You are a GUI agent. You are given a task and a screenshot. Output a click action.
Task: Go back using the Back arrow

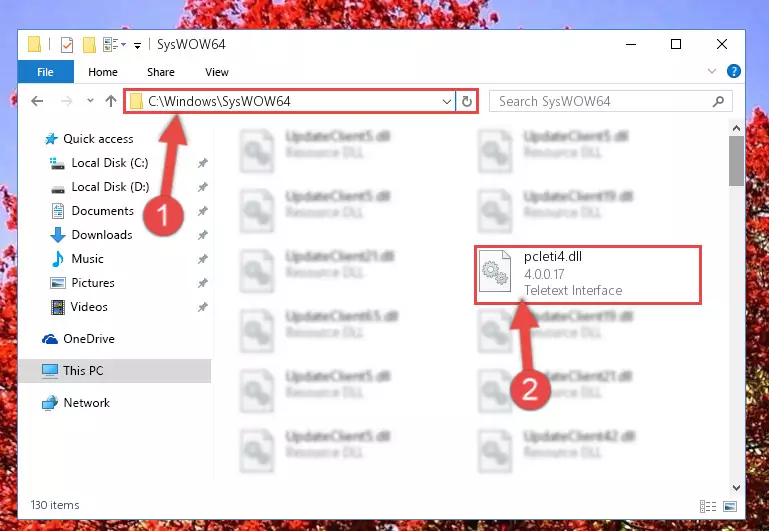37,101
